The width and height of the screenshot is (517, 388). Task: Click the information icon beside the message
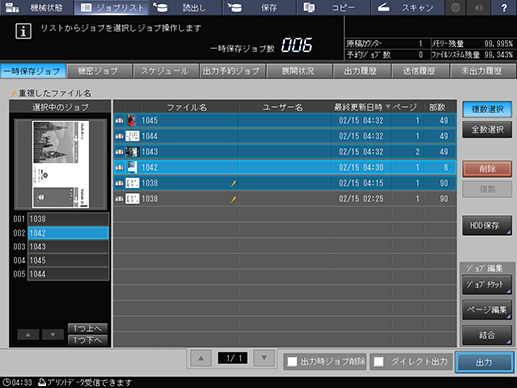click(x=23, y=31)
